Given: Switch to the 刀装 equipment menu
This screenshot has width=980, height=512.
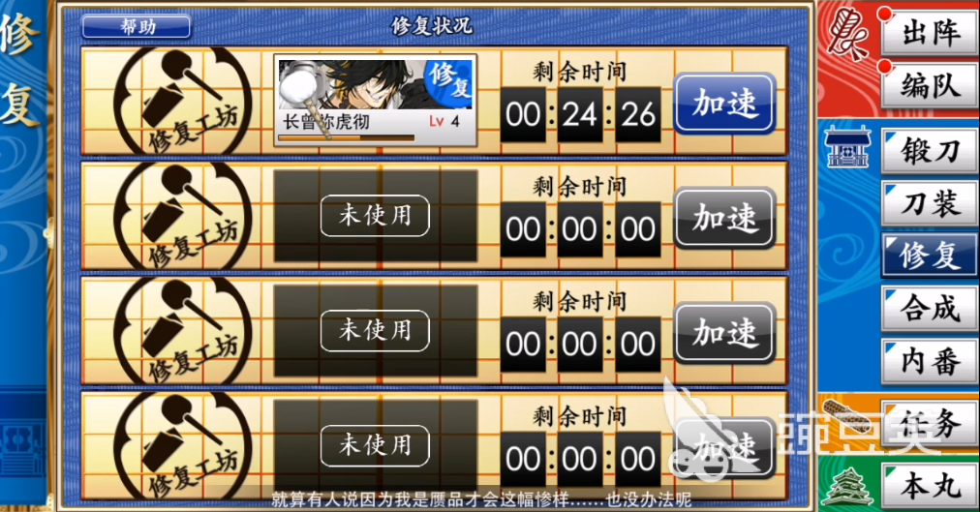Looking at the screenshot, I should (x=930, y=203).
